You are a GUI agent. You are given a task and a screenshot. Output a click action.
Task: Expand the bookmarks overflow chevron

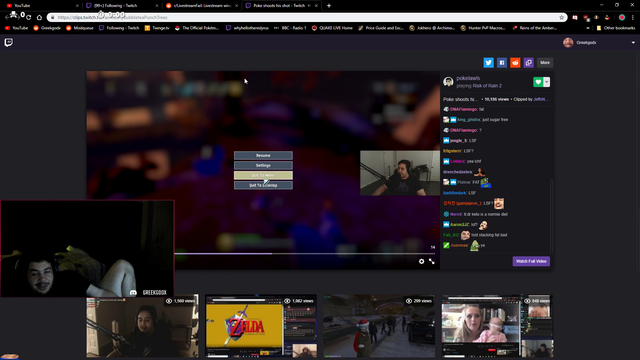tap(588, 28)
